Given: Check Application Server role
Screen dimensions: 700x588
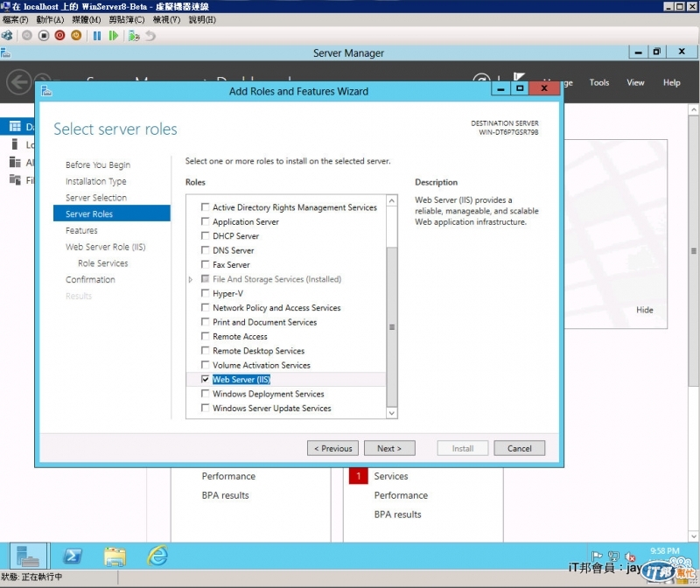Looking at the screenshot, I should [x=205, y=221].
